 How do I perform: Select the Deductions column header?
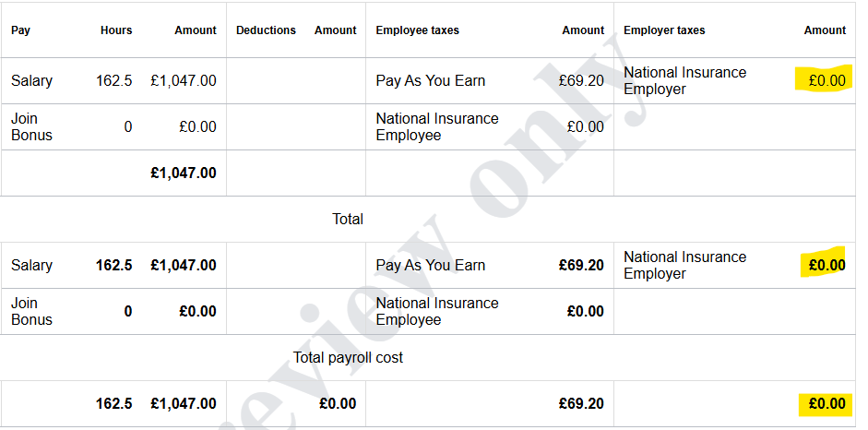tap(266, 30)
